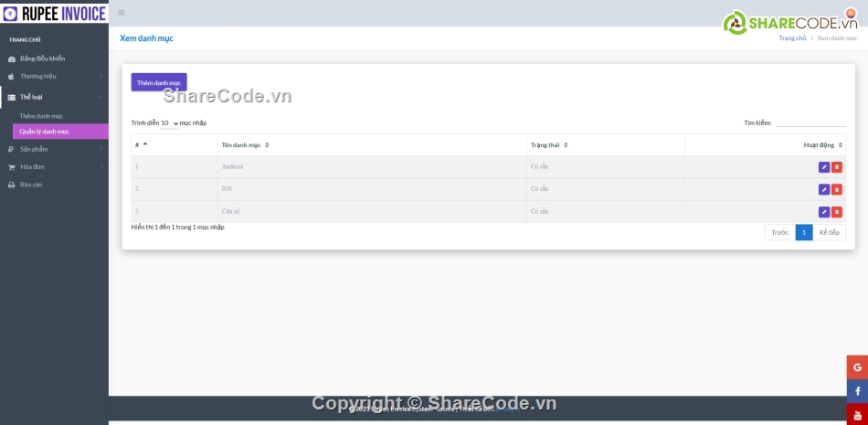868x425 pixels.
Task: Click the dashboard icon beside Bảng điều khiển
Action: point(12,58)
